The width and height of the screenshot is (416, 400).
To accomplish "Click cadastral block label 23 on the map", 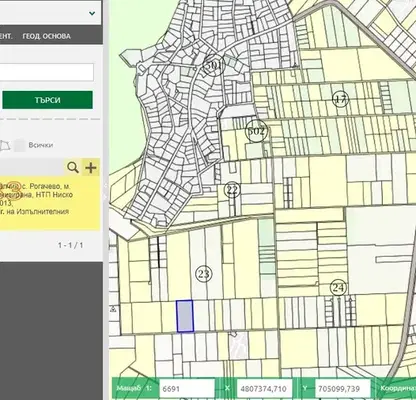I will (x=204, y=274).
